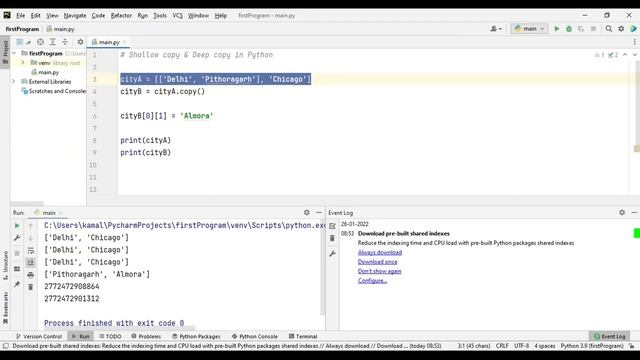Open TODO tool window
The image size is (640, 360).
(x=110, y=336)
